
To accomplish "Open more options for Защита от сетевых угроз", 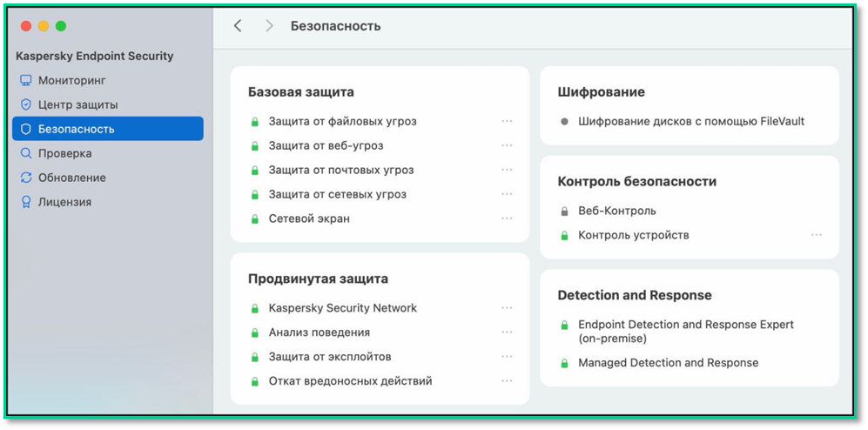I will (507, 194).
